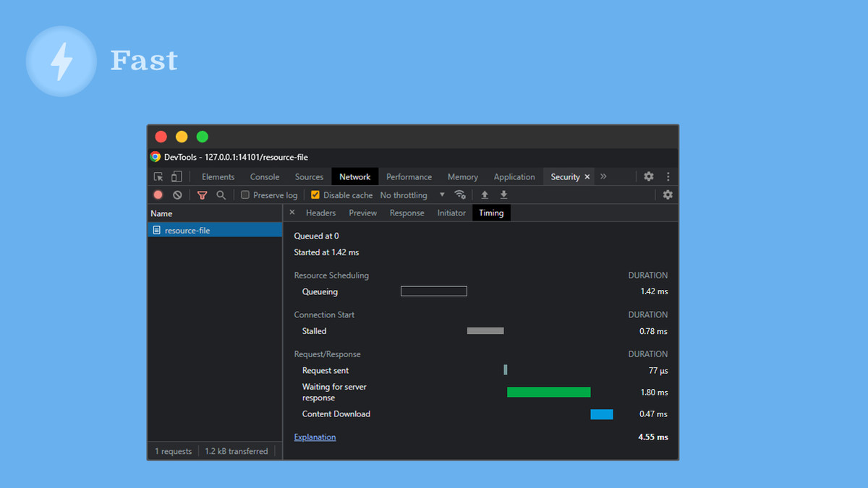Click the '1.2 kB transferred' status text
Image resolution: width=868 pixels, height=488 pixels.
pyautogui.click(x=237, y=451)
